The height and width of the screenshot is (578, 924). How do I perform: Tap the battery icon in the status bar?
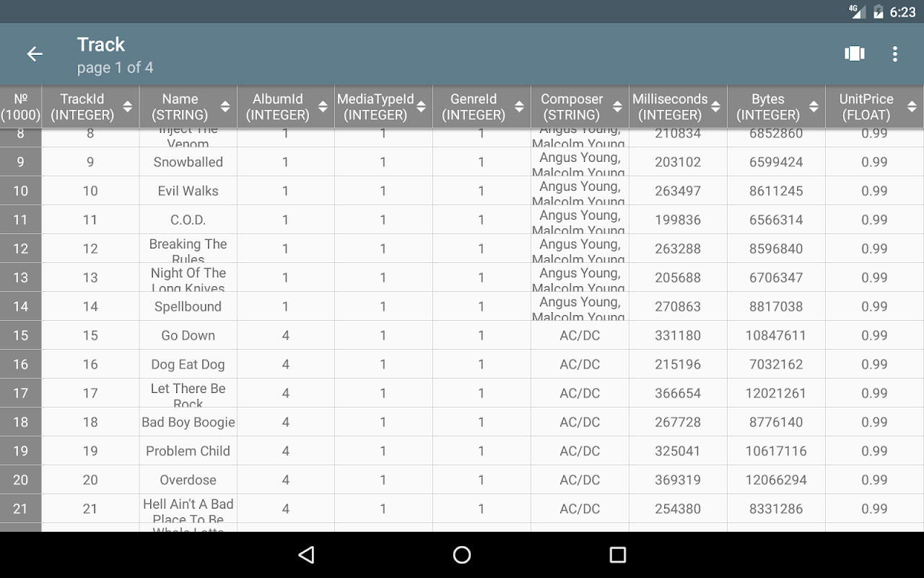click(x=879, y=12)
